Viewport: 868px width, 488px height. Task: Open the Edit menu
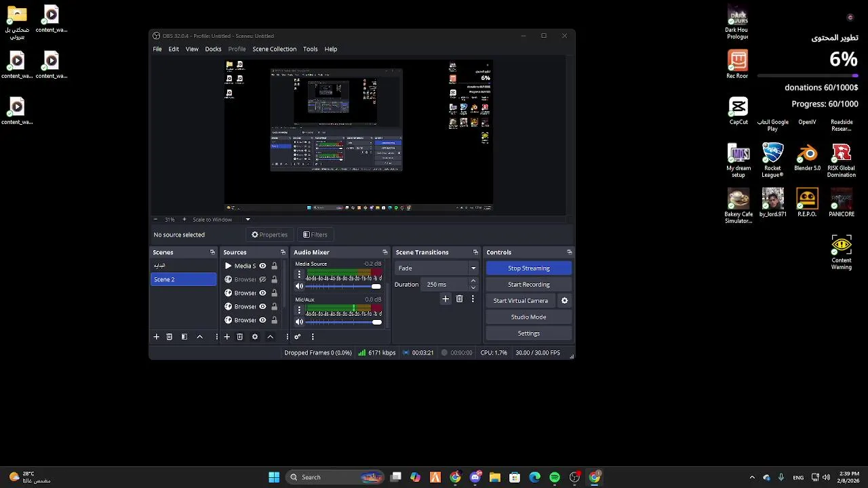[x=174, y=49]
